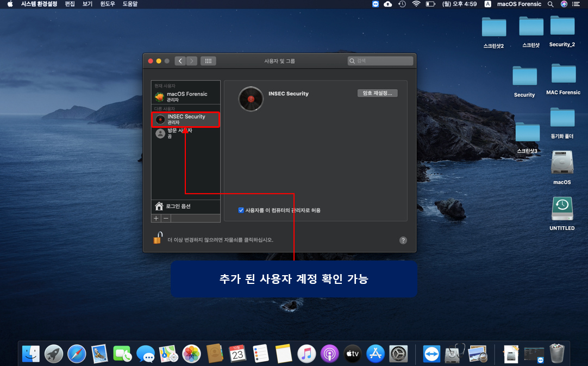Viewport: 588px width, 366px height.
Task: Select INSEC Security user in sidebar
Action: tap(186, 119)
